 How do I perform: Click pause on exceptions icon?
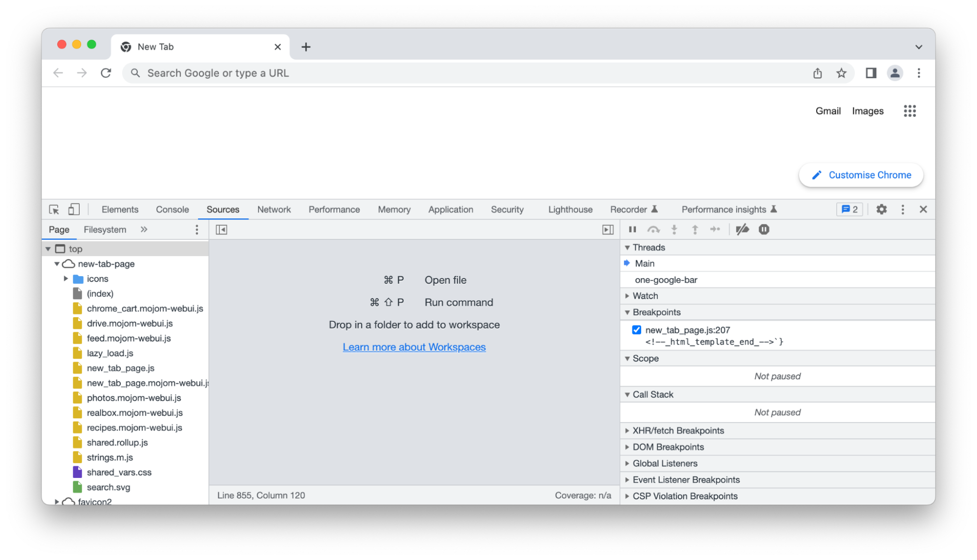click(764, 230)
